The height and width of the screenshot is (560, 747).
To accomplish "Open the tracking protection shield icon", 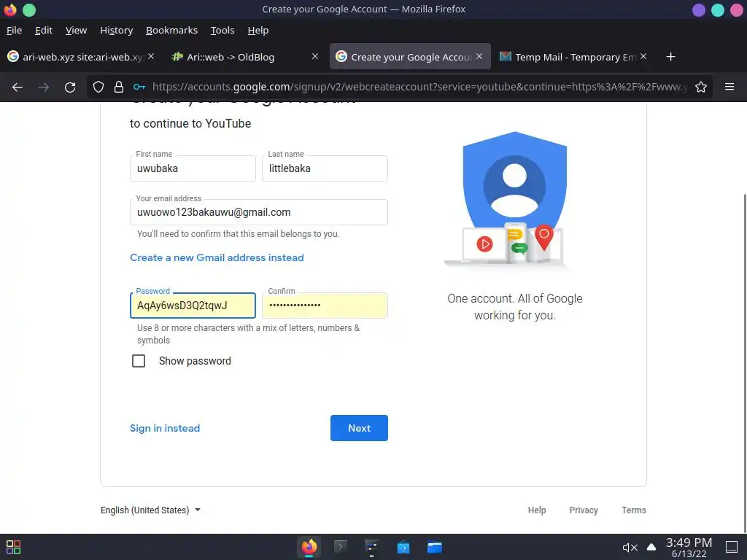I will (x=98, y=87).
